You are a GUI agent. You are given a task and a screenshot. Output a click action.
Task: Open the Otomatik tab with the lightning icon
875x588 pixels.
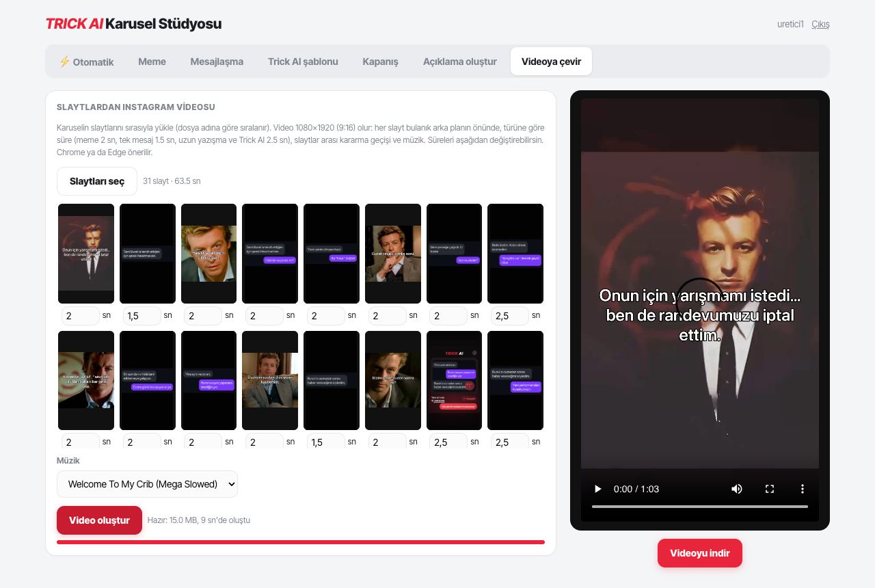click(86, 62)
